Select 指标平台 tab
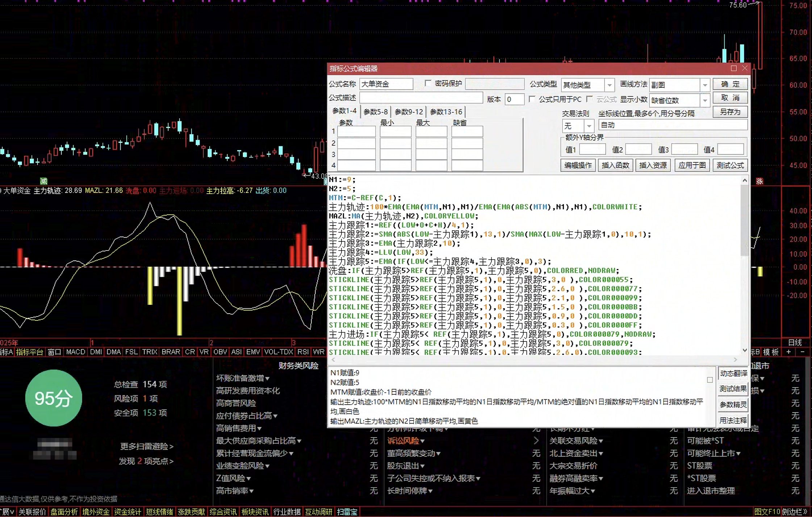812x517 pixels. click(30, 352)
